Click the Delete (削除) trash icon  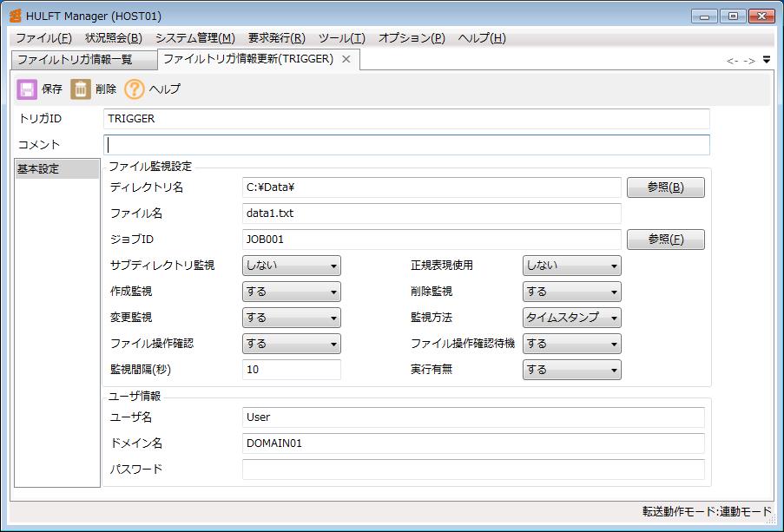pyautogui.click(x=81, y=89)
